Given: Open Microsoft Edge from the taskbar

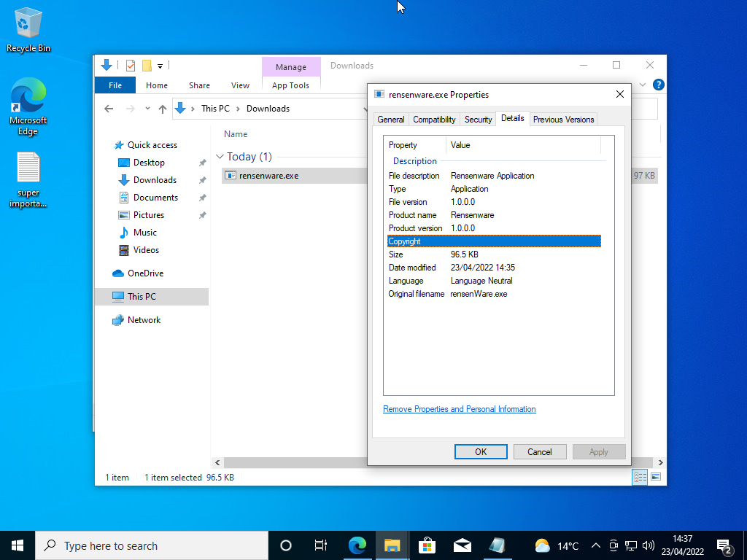Looking at the screenshot, I should [357, 545].
